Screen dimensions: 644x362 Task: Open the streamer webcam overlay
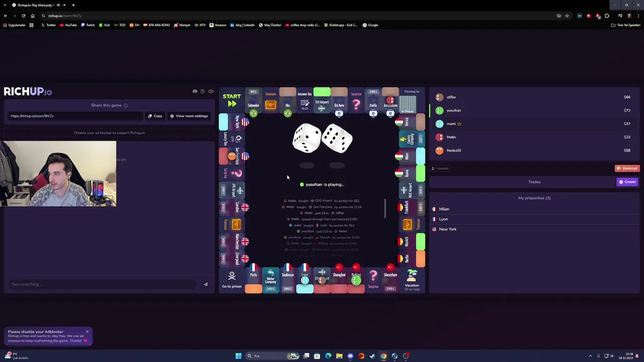coord(58,173)
